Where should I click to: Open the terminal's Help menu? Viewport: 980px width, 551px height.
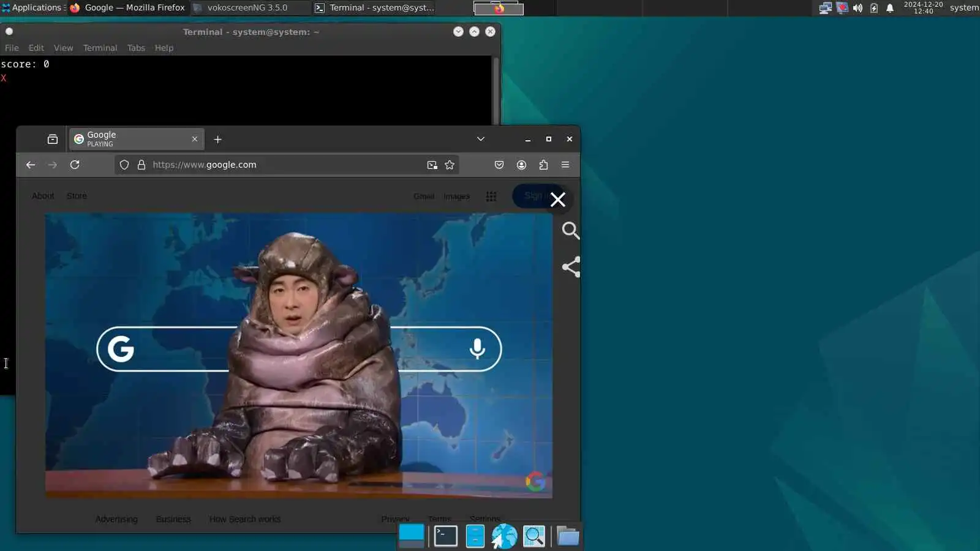tap(164, 48)
